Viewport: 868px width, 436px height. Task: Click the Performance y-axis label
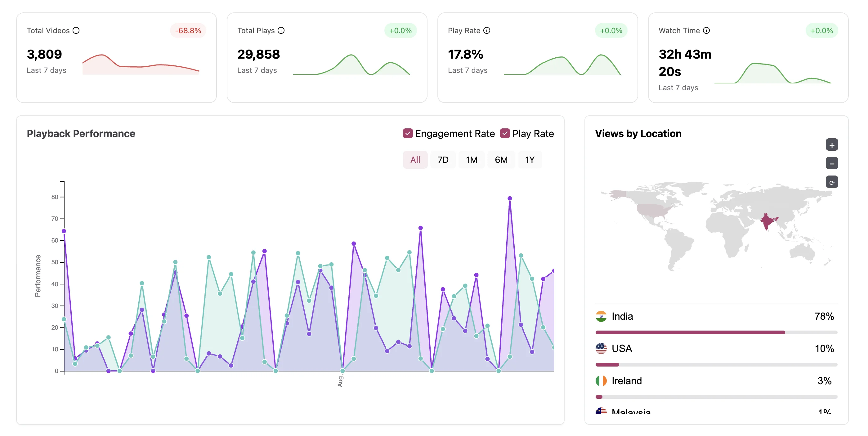[x=38, y=276]
